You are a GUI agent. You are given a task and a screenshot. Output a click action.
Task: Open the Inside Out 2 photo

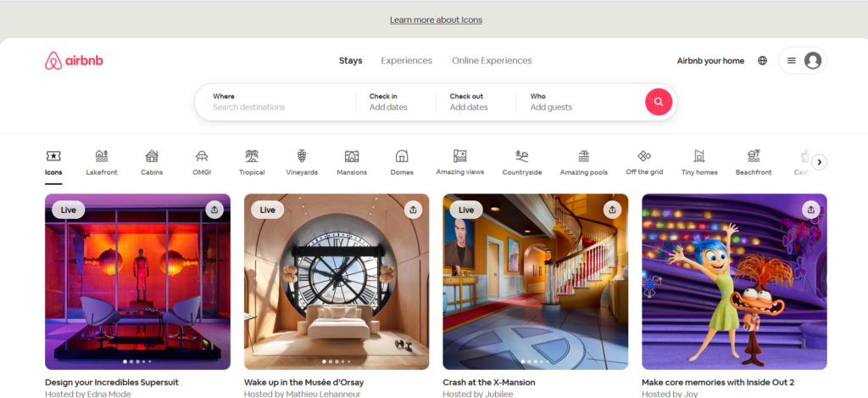pyautogui.click(x=735, y=282)
